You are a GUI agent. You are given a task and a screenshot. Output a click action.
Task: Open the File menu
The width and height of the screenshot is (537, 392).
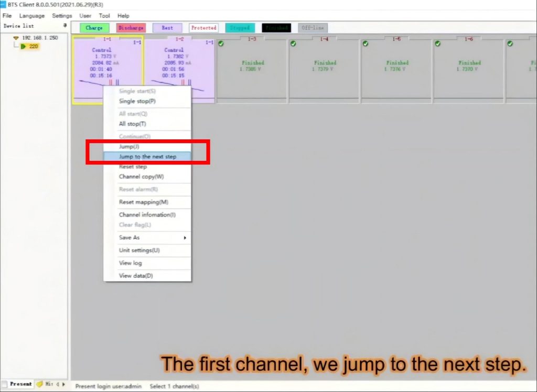point(7,16)
